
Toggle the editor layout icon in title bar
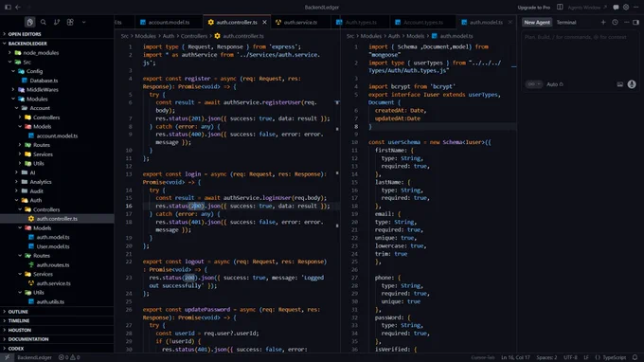coord(560,7)
